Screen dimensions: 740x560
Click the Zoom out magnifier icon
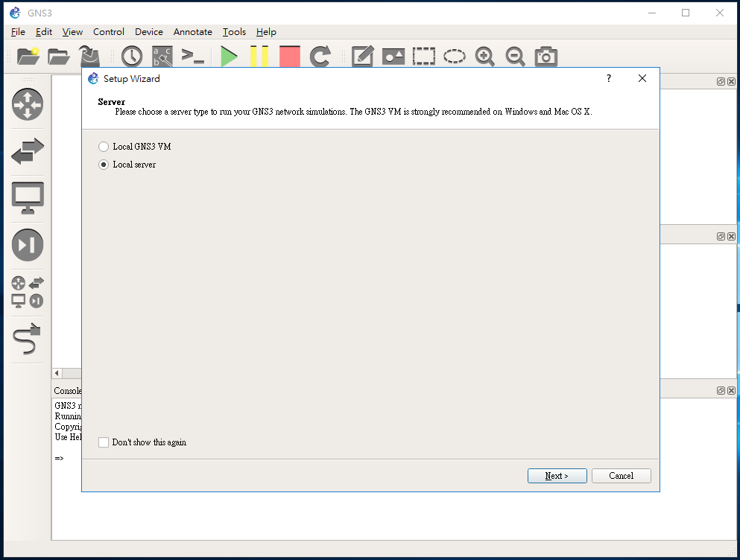pyautogui.click(x=515, y=56)
